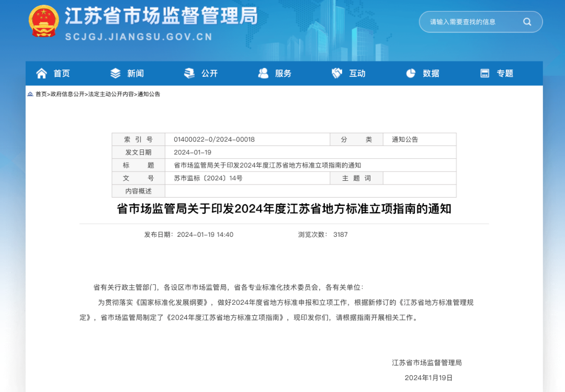Image resolution: width=565 pixels, height=392 pixels.
Task: Click the SCJGJ.JIANGSU.GOV.CN site address text
Action: (139, 37)
